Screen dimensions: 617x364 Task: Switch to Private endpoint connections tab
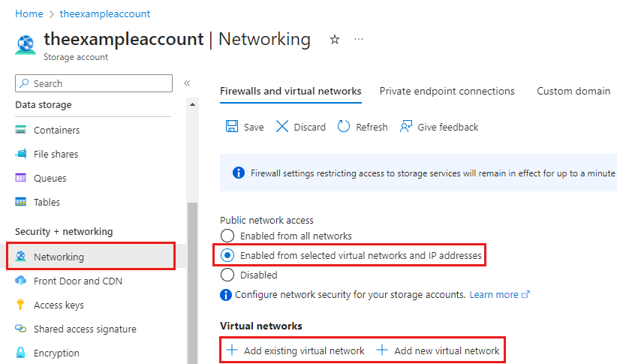(x=447, y=91)
